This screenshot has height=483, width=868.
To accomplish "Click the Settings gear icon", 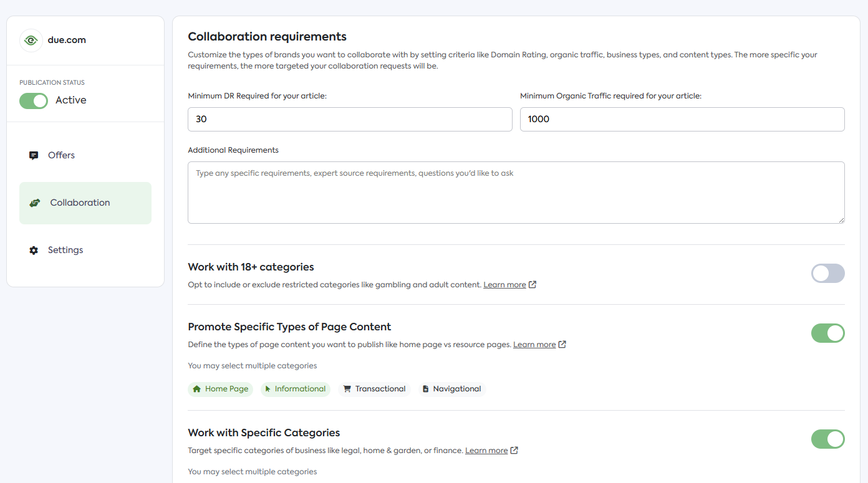I will coord(34,250).
